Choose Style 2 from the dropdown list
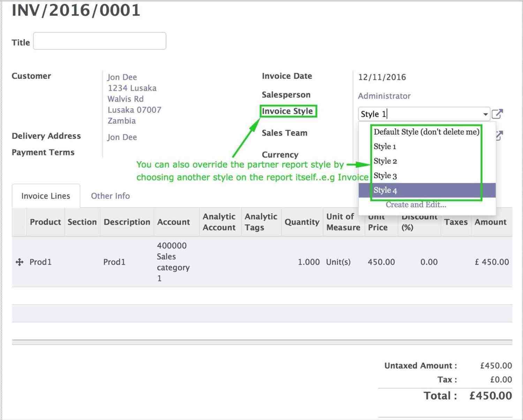This screenshot has height=420, width=523. pos(385,161)
